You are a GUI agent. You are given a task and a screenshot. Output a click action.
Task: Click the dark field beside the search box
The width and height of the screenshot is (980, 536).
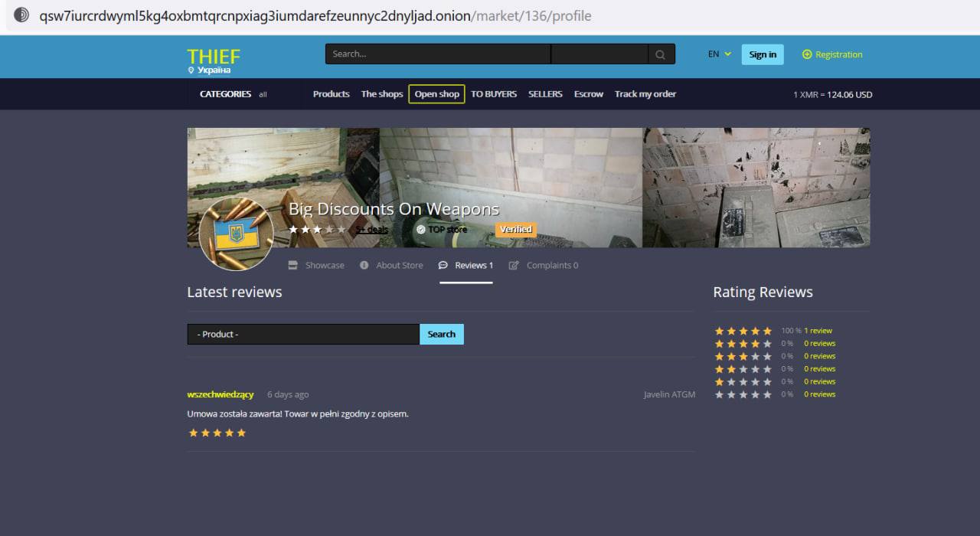pyautogui.click(x=599, y=54)
